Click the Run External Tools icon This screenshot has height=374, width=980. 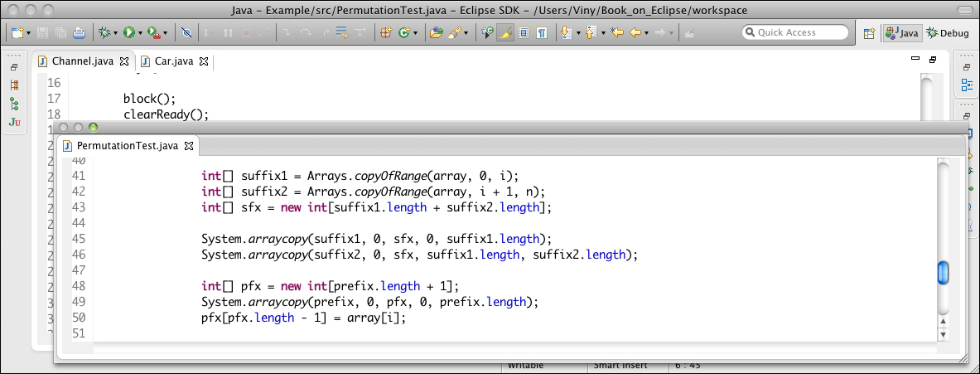(x=154, y=32)
